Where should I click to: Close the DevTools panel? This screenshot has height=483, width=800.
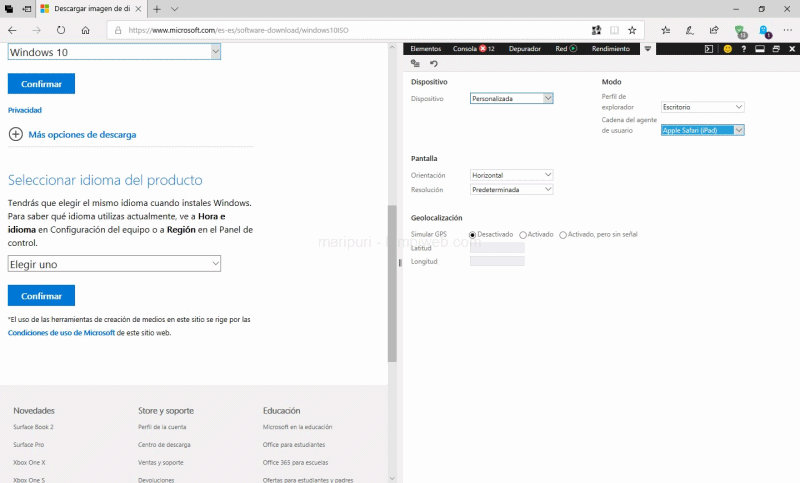click(x=792, y=49)
